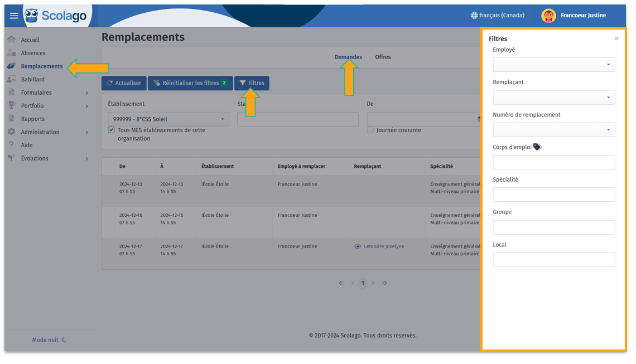The width and height of the screenshot is (636, 364).
Task: Click the Formulaires document icon
Action: click(11, 92)
